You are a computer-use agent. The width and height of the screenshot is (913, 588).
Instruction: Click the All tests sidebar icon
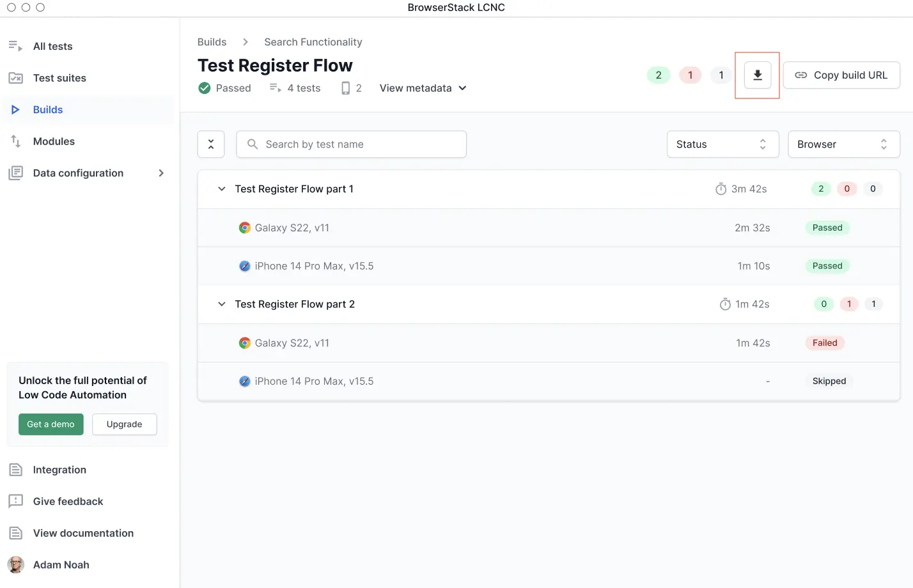point(15,46)
